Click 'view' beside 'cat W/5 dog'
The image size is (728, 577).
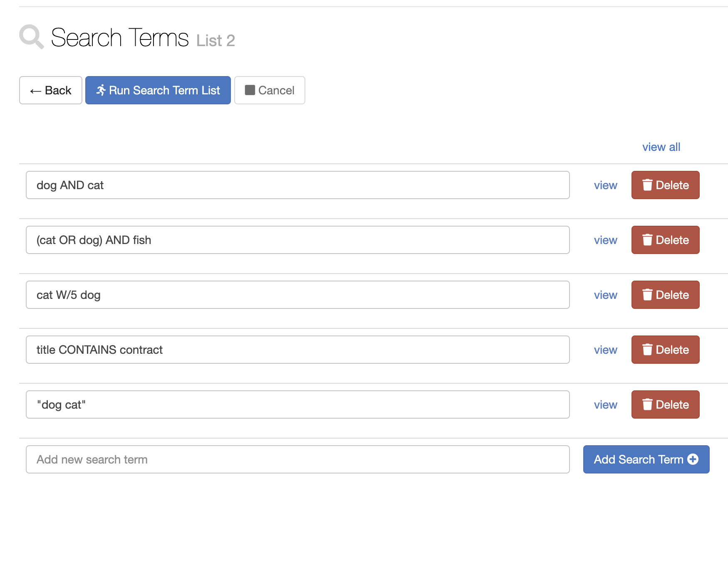tap(605, 295)
